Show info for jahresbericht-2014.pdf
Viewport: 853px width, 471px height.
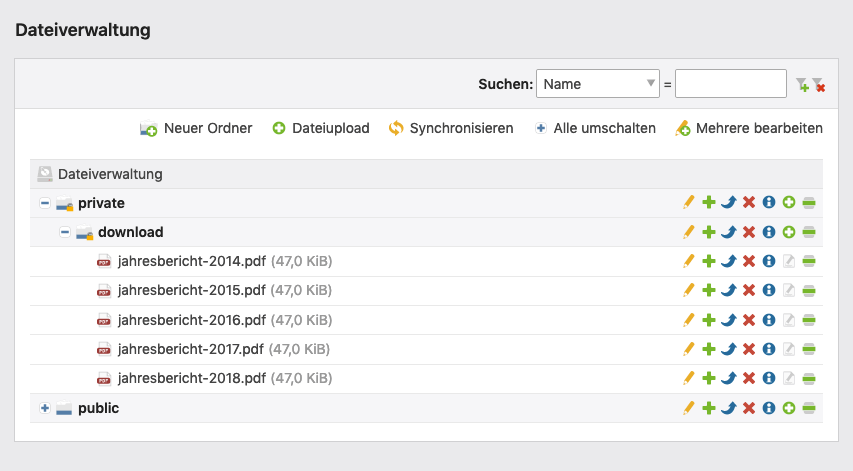[x=769, y=262]
